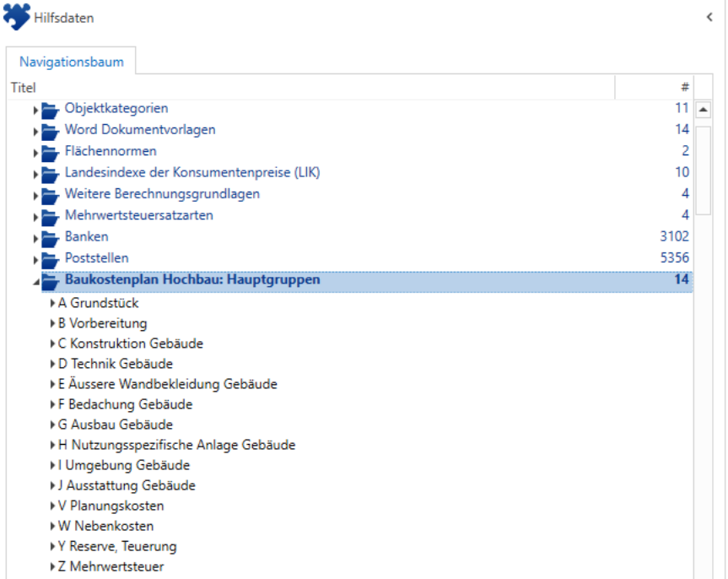Expand the G Ausbau Gebäude arrow
Screen dimensions: 728x579
52,425
